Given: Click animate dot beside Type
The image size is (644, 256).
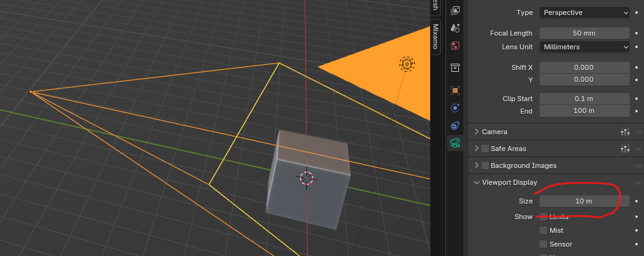Looking at the screenshot, I should click(636, 12).
